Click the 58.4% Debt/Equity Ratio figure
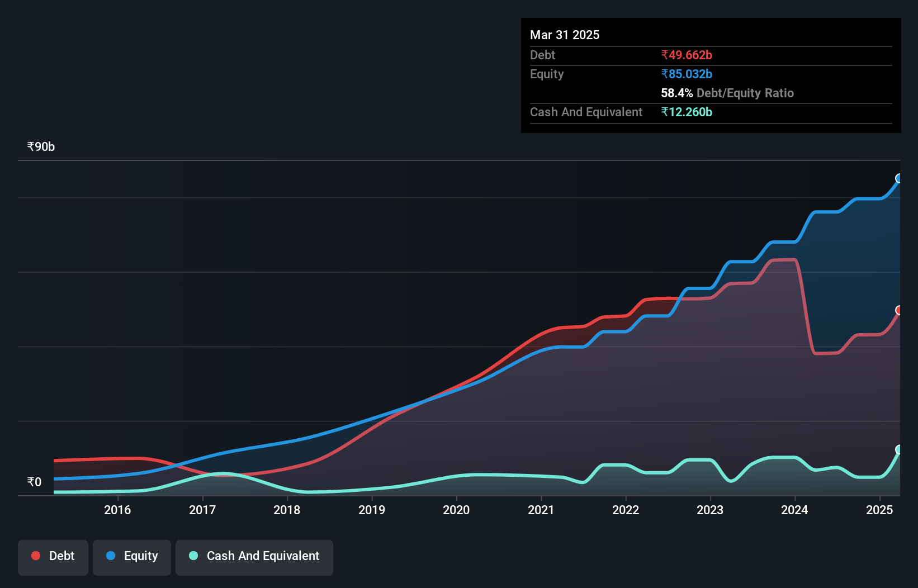 tap(676, 93)
